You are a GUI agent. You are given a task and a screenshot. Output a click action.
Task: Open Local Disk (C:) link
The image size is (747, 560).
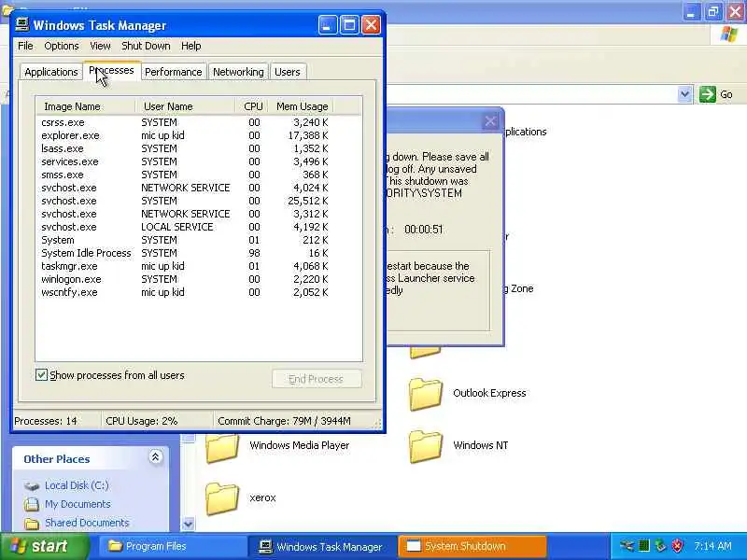point(77,485)
